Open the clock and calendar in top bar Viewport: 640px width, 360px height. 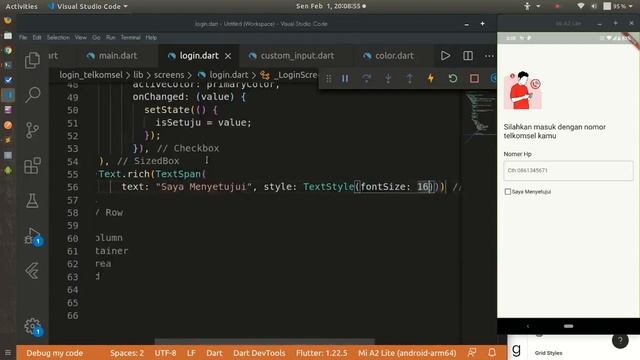tap(331, 6)
